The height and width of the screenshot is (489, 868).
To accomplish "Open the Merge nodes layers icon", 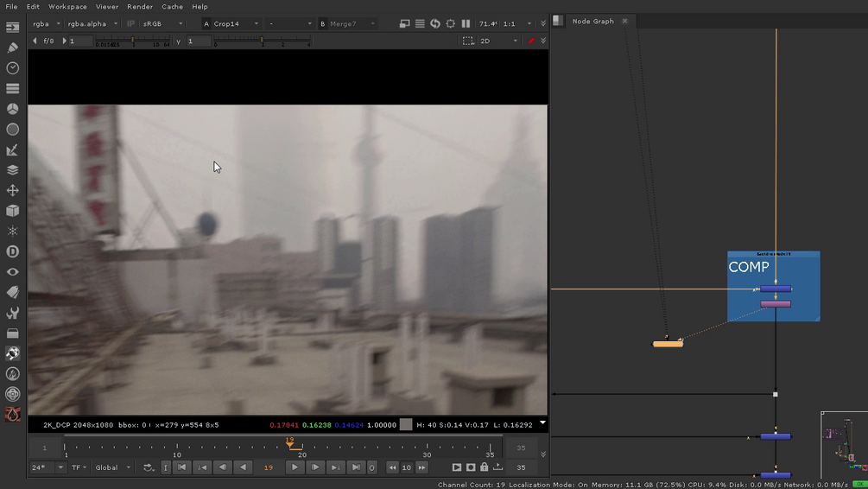I will click(x=12, y=170).
